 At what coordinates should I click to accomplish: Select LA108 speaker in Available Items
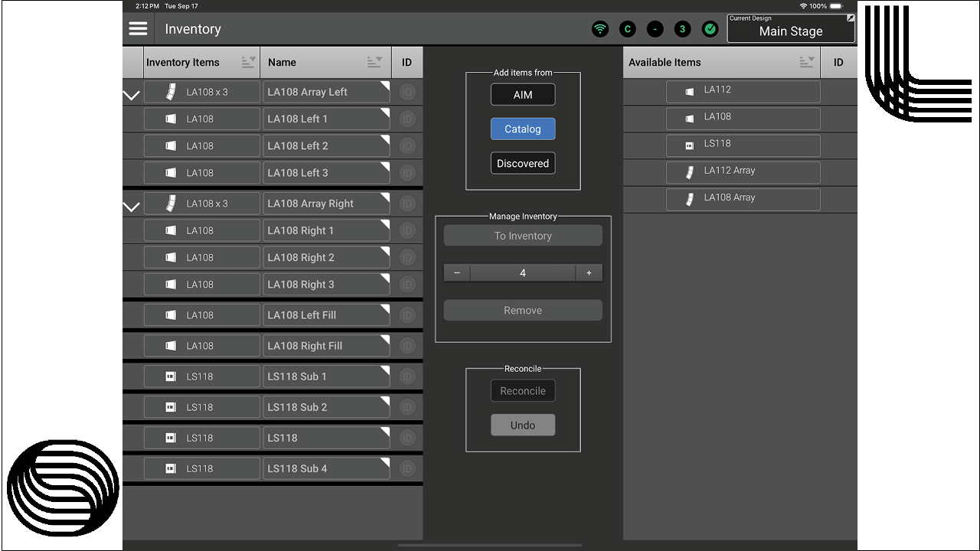[x=743, y=118]
